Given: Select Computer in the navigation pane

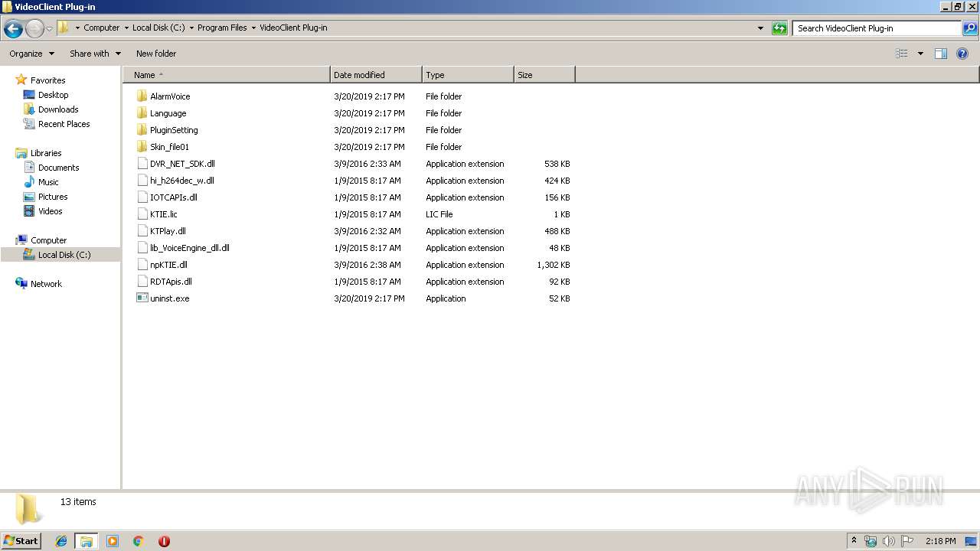Looking at the screenshot, I should point(48,240).
